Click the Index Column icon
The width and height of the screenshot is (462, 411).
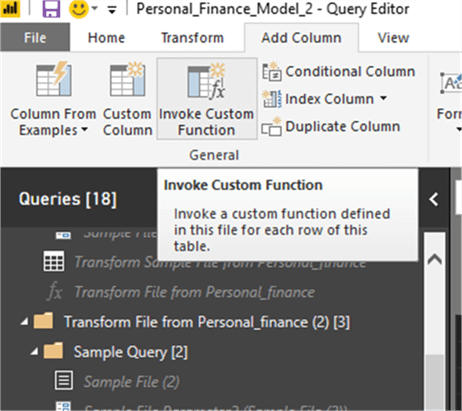[272, 99]
